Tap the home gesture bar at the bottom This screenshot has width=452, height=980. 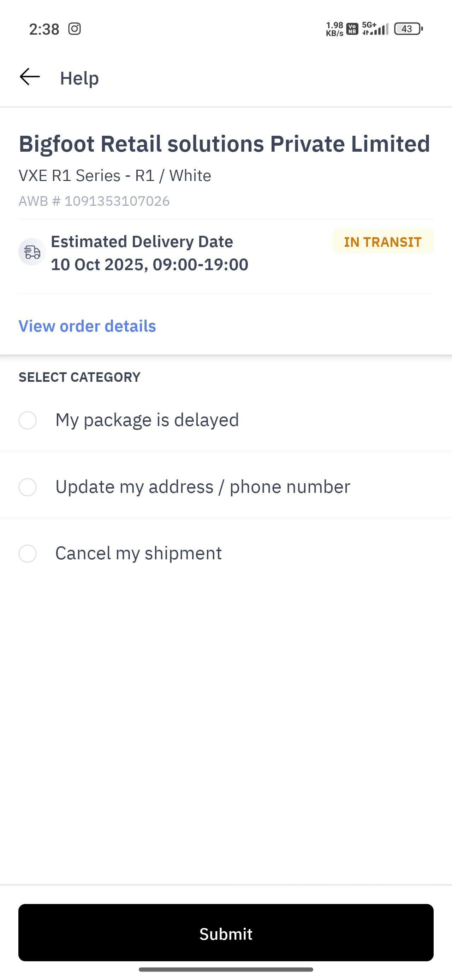click(226, 969)
